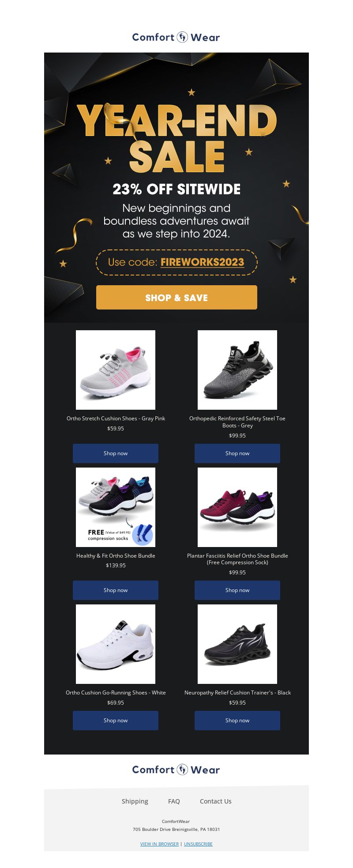The height and width of the screenshot is (868, 353).
Task: Shop now for Safety Steel Toe Boots
Action: 237,453
